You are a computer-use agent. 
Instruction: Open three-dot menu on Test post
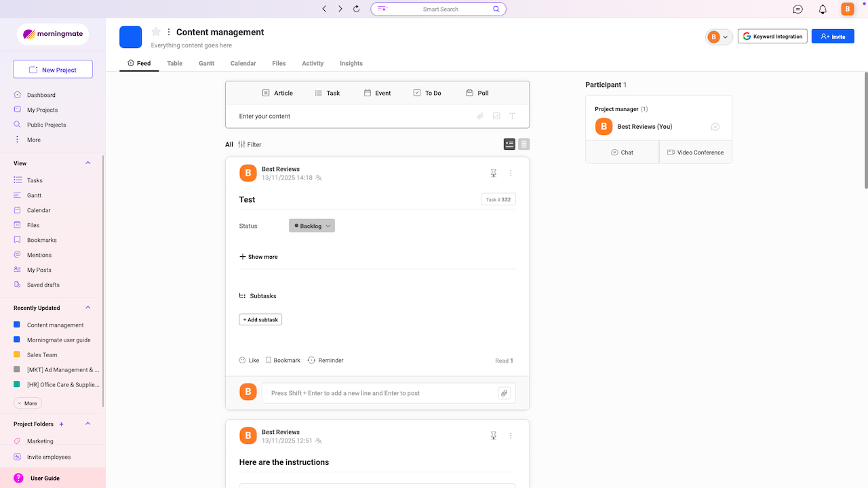pyautogui.click(x=511, y=173)
